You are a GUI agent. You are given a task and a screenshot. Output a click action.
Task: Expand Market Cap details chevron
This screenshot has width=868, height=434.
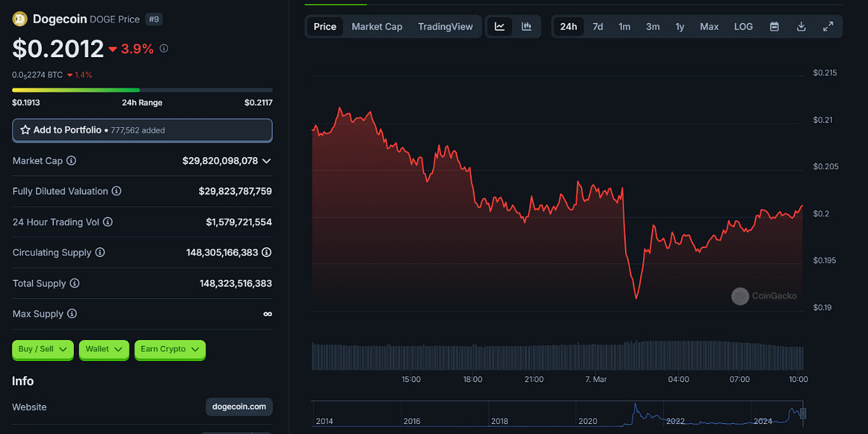pos(266,161)
